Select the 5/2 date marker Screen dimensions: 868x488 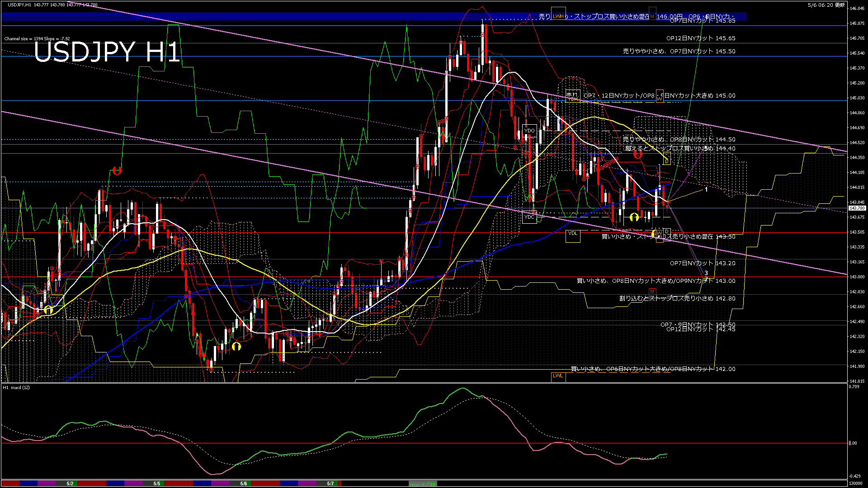click(x=70, y=483)
